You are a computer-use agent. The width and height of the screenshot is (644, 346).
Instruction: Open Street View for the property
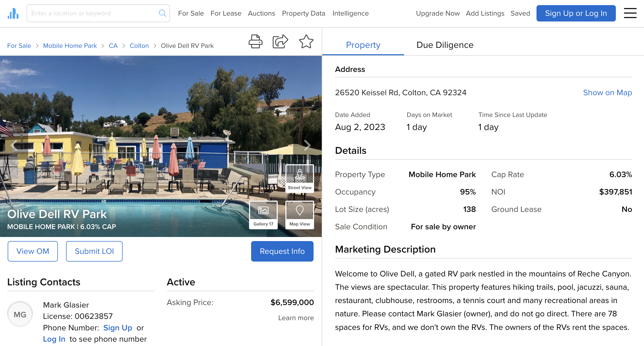(299, 179)
